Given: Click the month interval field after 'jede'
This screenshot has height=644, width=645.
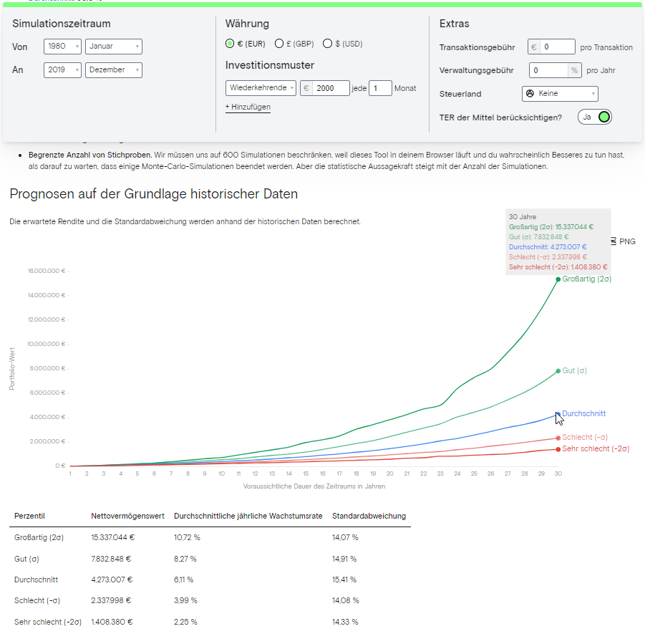Looking at the screenshot, I should [380, 88].
